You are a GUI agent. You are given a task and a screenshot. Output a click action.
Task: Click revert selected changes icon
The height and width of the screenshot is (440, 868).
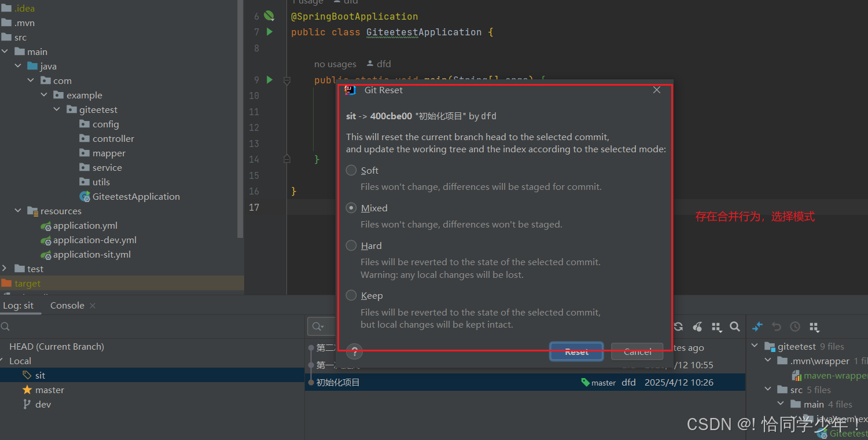coord(777,327)
